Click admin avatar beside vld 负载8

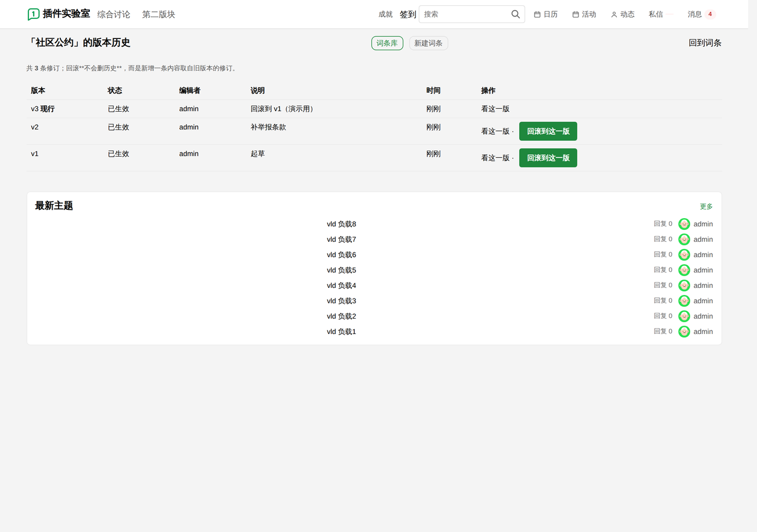click(684, 224)
